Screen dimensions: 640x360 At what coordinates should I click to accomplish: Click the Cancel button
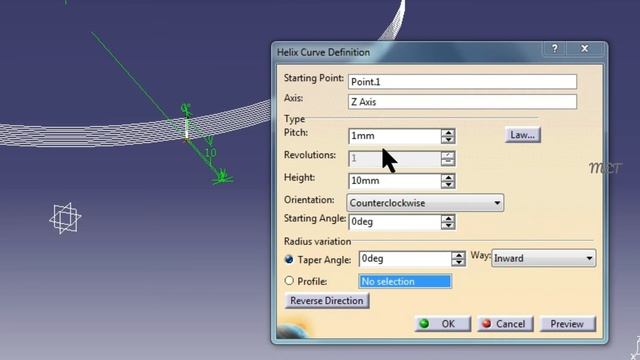(505, 324)
